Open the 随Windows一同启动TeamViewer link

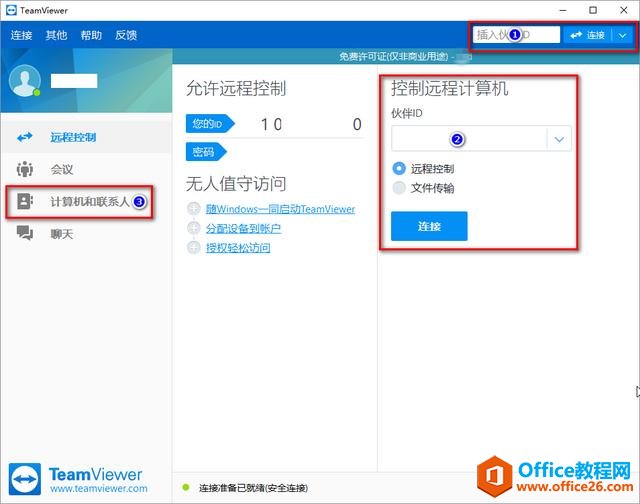point(280,209)
